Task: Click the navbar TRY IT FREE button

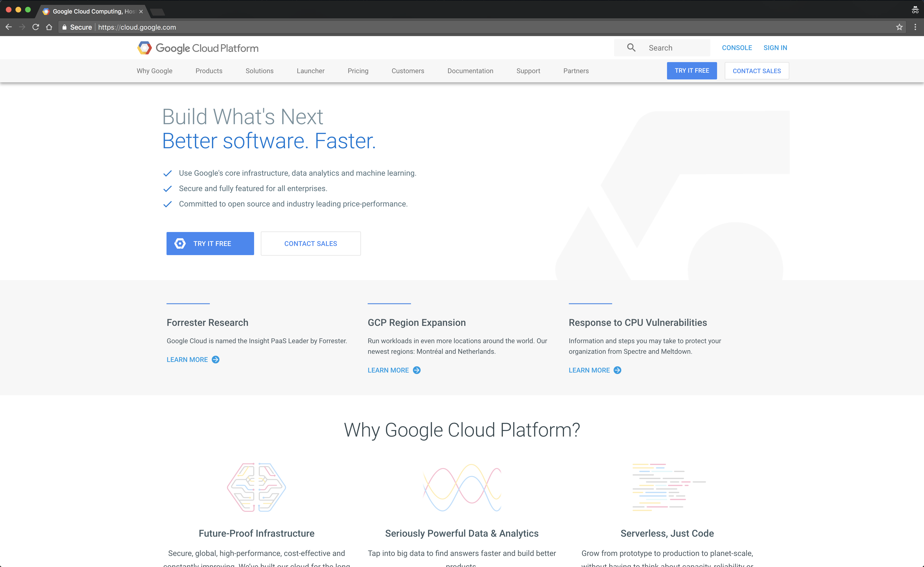Action: (692, 71)
